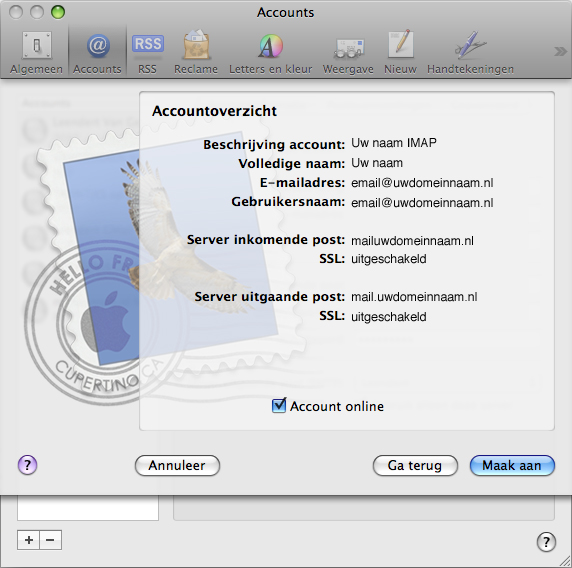Open the Handtekeningen signatures pane

coord(470,52)
